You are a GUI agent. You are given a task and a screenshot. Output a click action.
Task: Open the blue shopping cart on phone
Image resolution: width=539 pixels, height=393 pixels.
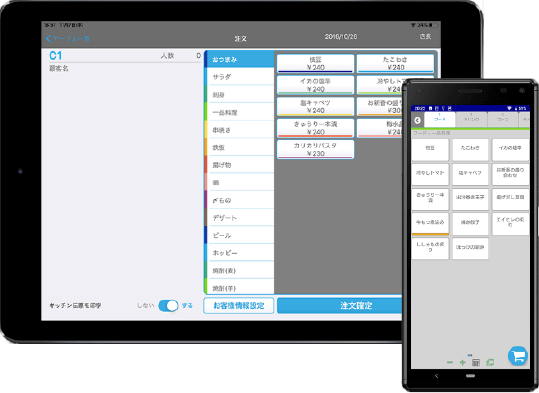(x=518, y=356)
